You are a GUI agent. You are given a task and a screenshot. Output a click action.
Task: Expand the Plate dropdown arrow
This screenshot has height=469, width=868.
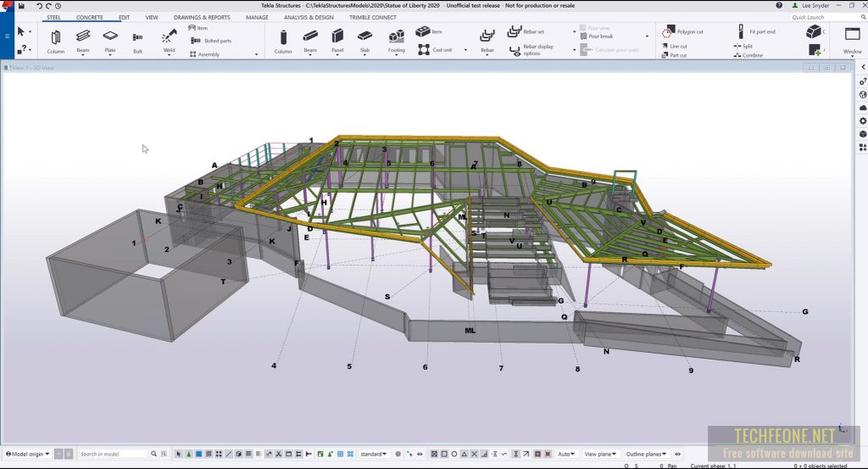tap(110, 55)
